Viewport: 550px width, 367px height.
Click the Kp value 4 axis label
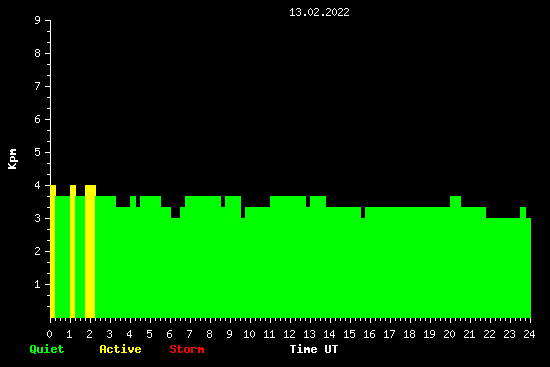coord(38,185)
